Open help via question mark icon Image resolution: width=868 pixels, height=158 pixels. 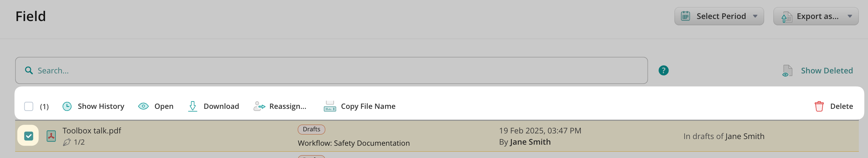663,71
